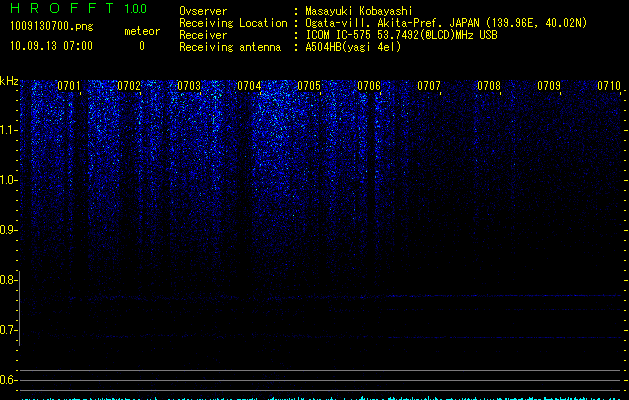This screenshot has height=400, width=629.
Task: Click the 0705 time marker
Action: [x=309, y=86]
